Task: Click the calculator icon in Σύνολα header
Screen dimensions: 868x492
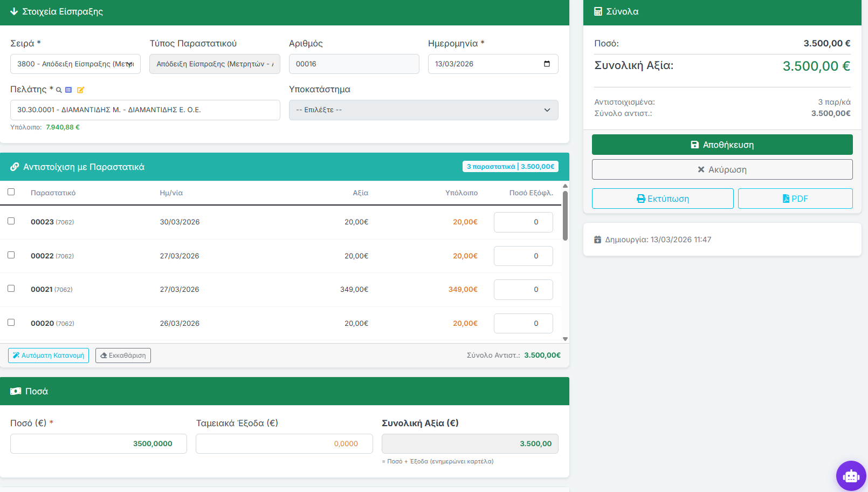Action: coord(598,11)
